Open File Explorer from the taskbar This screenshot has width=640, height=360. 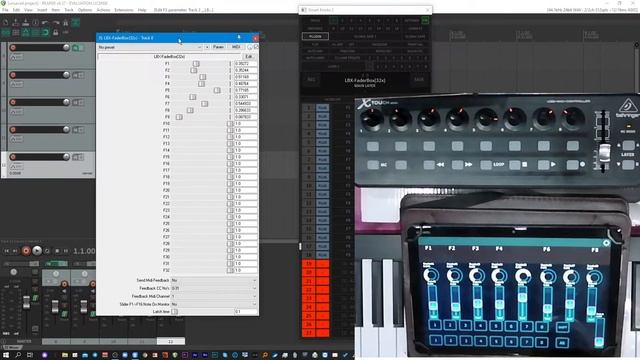[65, 355]
